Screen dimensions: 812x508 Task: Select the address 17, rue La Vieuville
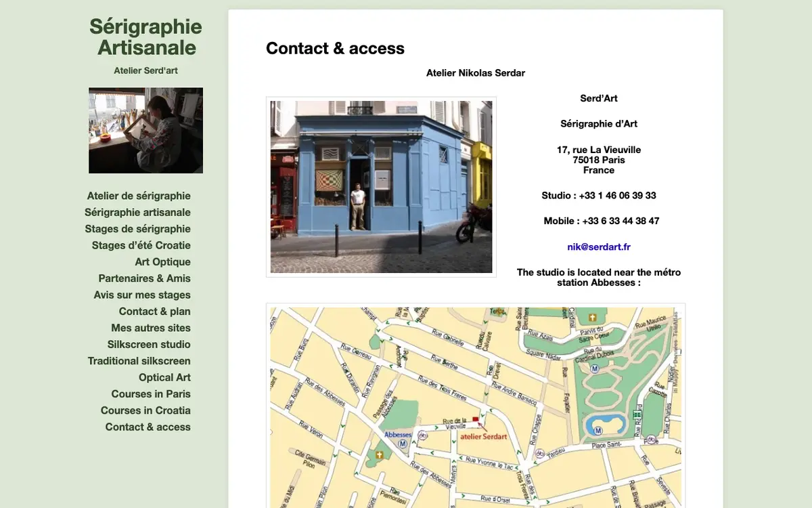click(x=599, y=150)
